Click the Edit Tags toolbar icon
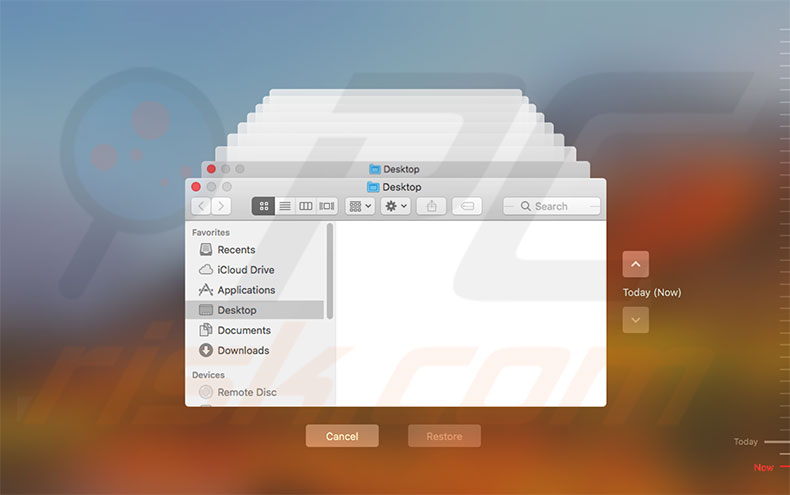The width and height of the screenshot is (790, 495). pyautogui.click(x=467, y=206)
